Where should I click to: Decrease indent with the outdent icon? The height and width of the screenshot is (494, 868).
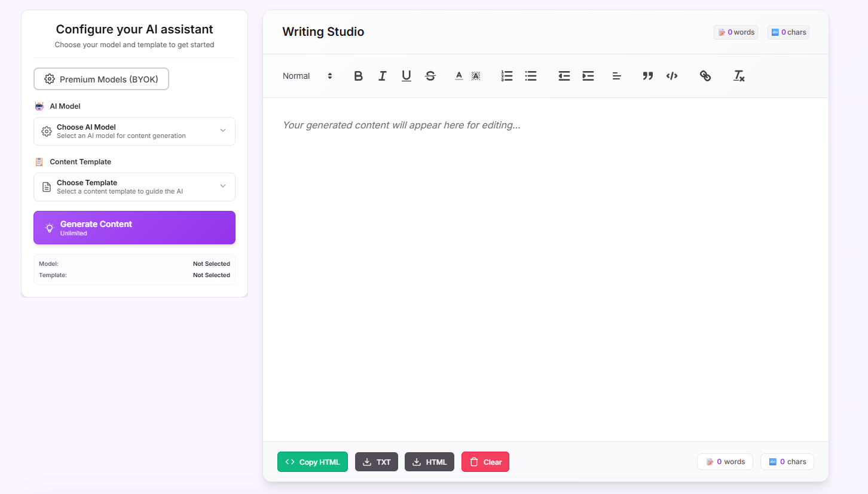click(564, 76)
